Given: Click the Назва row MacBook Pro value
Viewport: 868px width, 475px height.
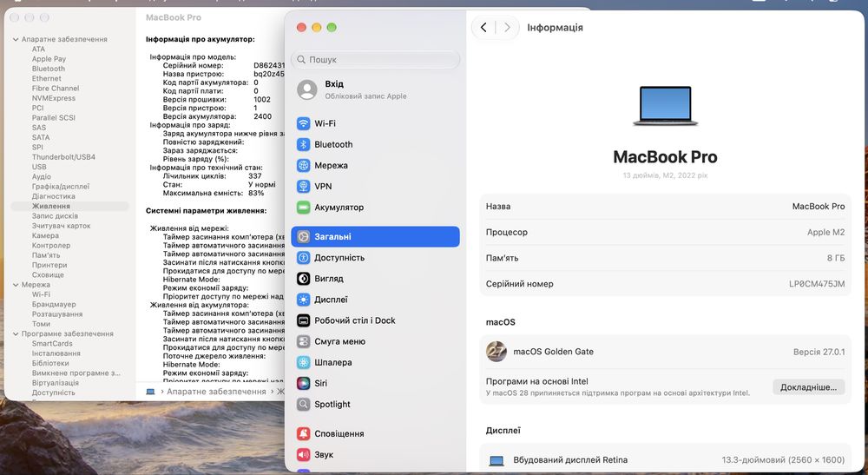Looking at the screenshot, I should tap(819, 207).
